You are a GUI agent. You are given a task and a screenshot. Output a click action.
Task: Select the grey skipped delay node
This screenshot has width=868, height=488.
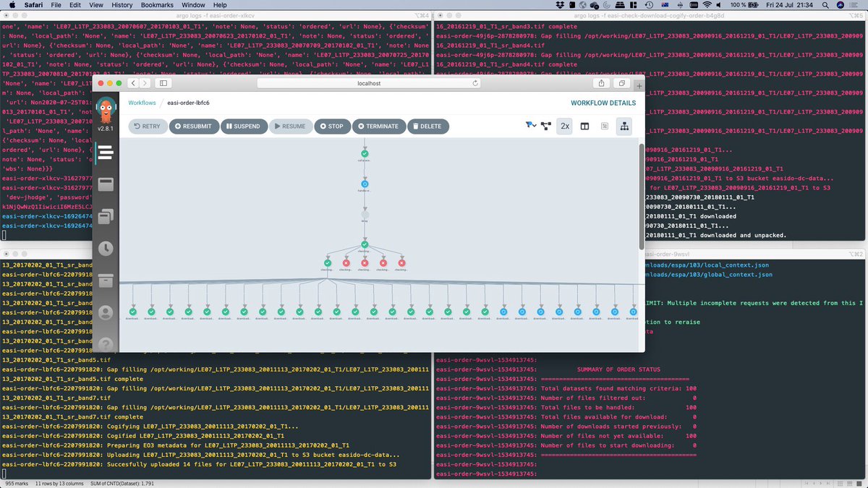pyautogui.click(x=365, y=215)
